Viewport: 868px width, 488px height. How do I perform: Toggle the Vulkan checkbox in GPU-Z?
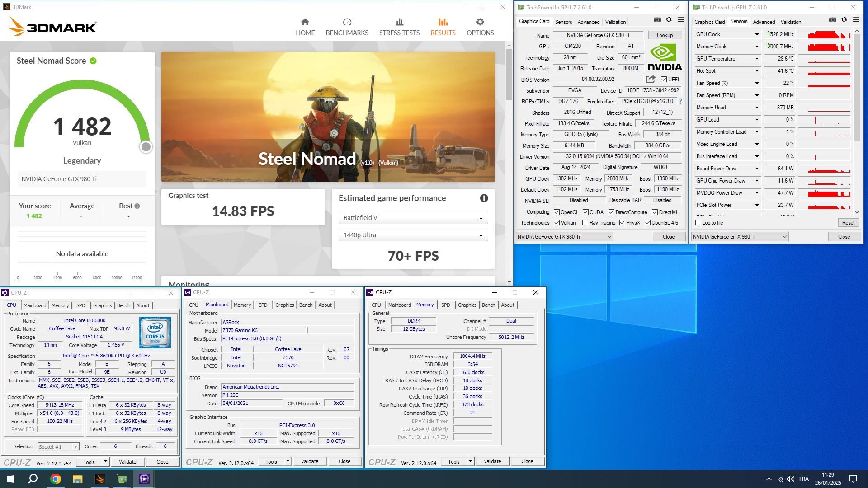[x=557, y=223]
